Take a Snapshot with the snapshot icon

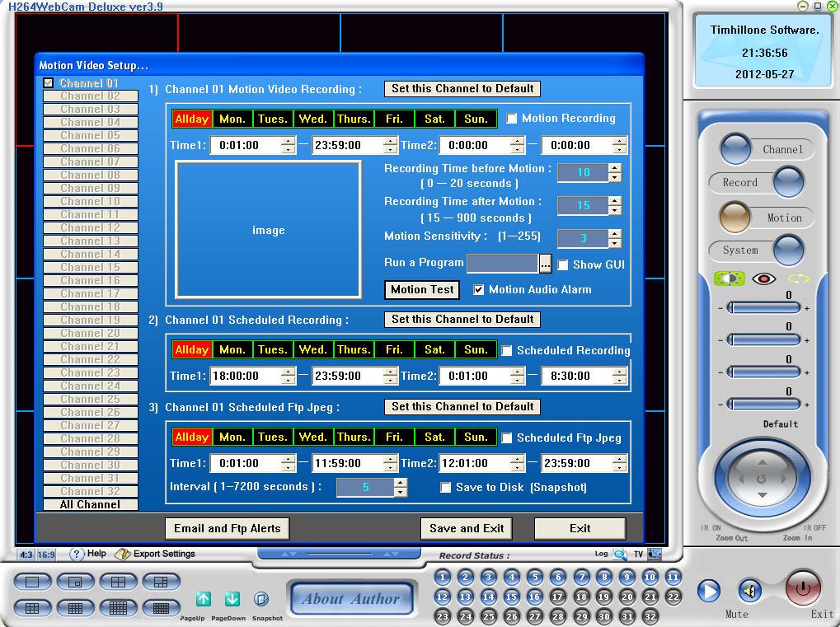[260, 599]
